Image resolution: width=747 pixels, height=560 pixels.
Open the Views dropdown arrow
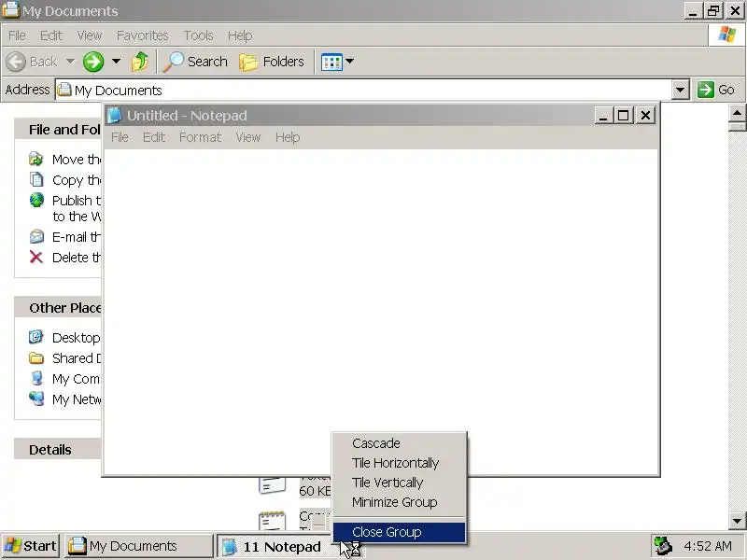[x=349, y=61]
